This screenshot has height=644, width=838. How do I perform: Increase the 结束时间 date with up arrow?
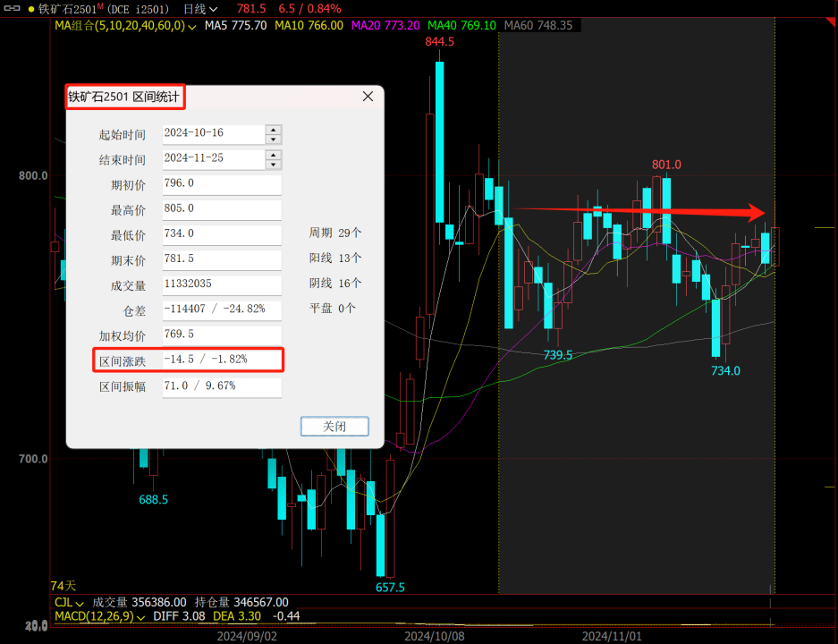click(x=273, y=155)
